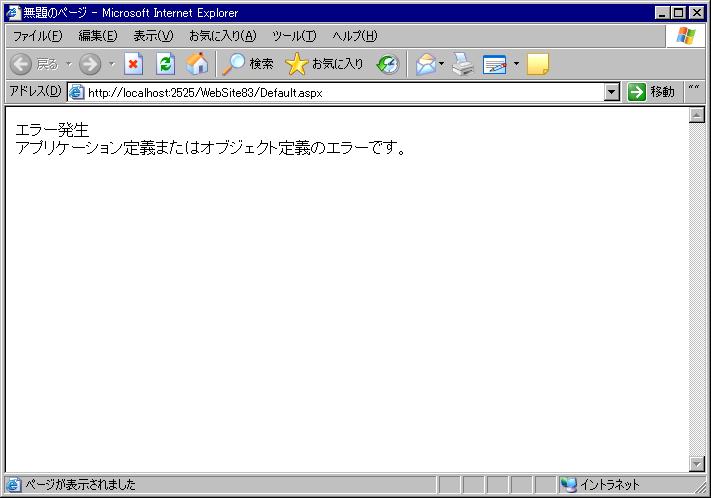
Task: Click the page icon in address bar
Action: pos(77,92)
